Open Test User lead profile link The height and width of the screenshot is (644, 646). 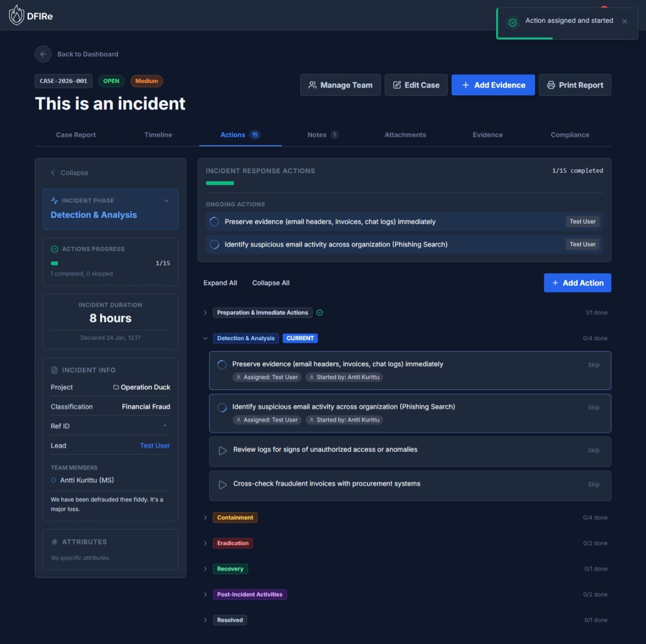tap(155, 445)
